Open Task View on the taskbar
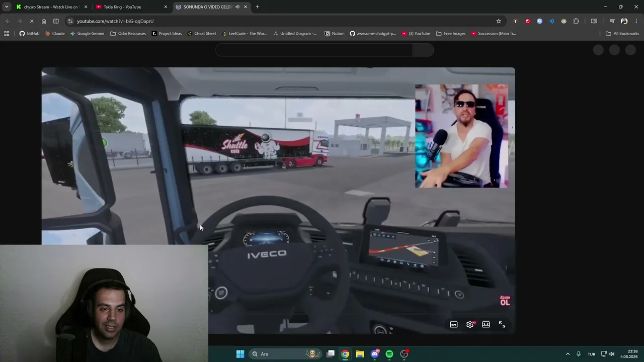This screenshot has width=644, height=362. pyautogui.click(x=331, y=354)
